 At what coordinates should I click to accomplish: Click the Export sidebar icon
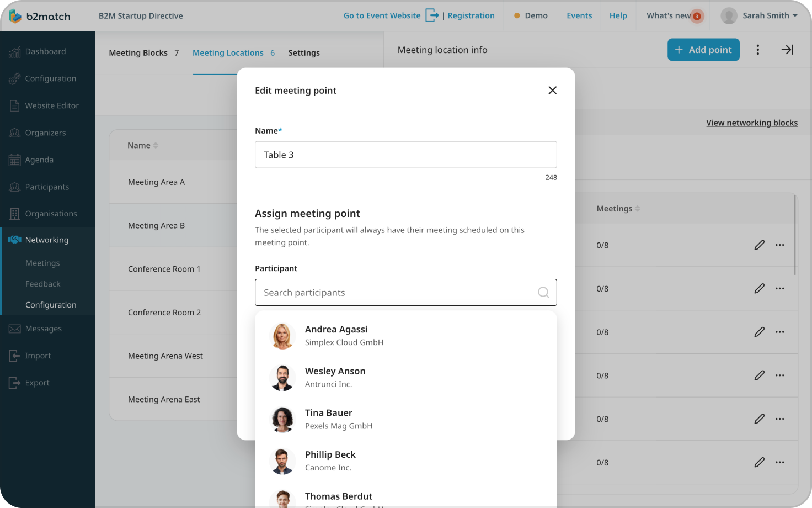(15, 383)
